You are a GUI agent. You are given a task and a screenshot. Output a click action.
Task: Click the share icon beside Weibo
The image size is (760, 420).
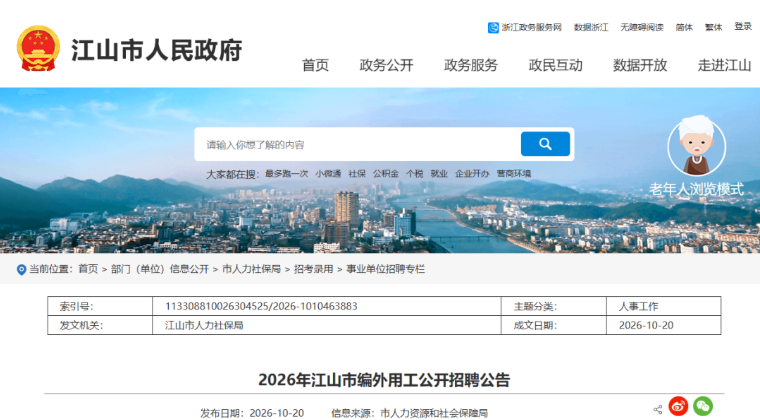pos(658,409)
